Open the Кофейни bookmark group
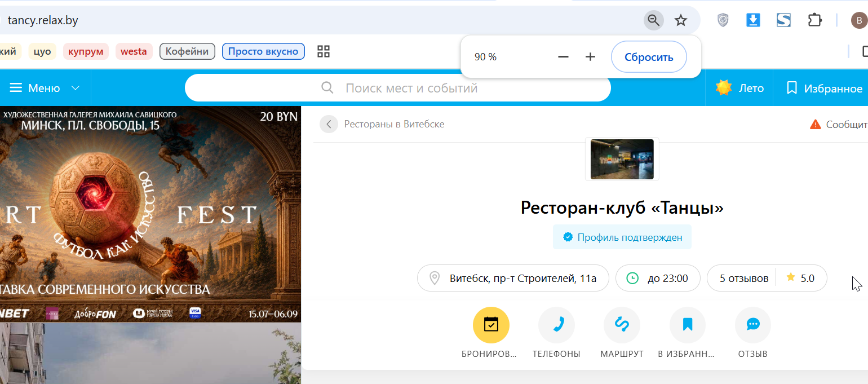 pos(187,51)
